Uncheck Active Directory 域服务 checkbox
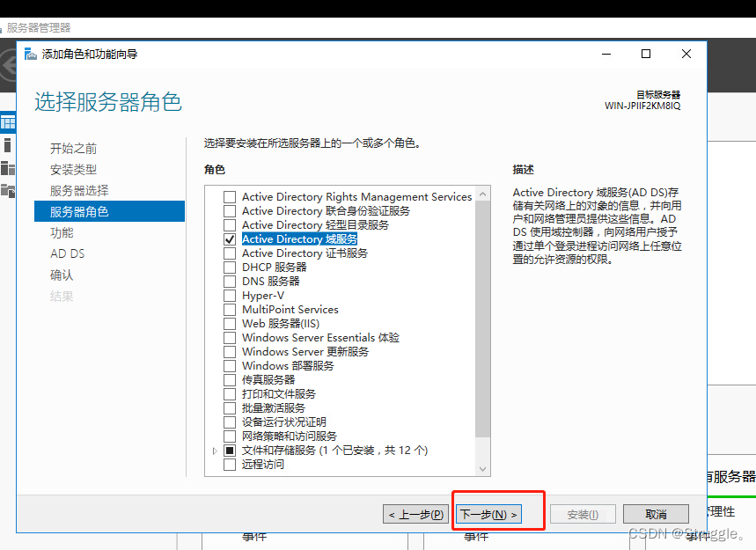 pos(230,239)
